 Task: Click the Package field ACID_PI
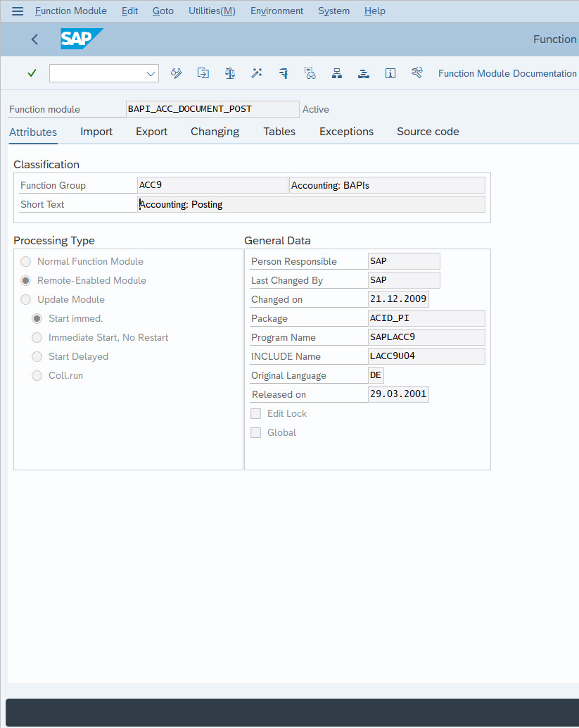point(427,318)
